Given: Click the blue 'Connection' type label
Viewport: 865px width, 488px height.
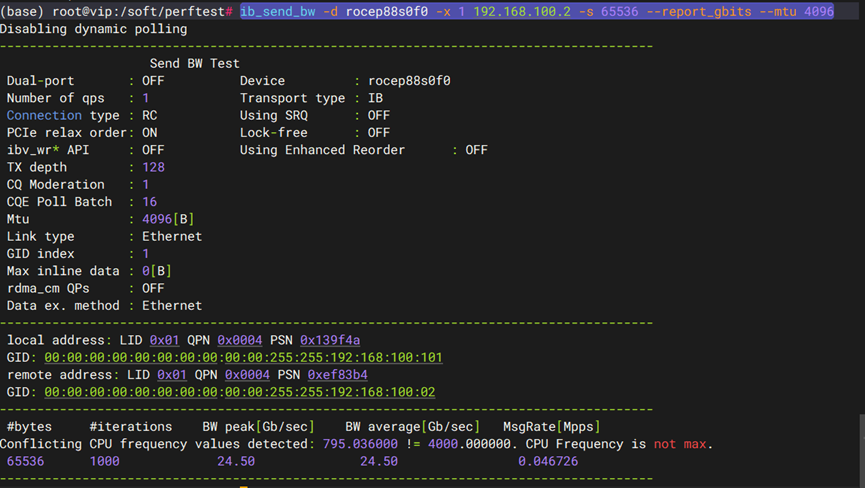Looking at the screenshot, I should click(x=44, y=115).
